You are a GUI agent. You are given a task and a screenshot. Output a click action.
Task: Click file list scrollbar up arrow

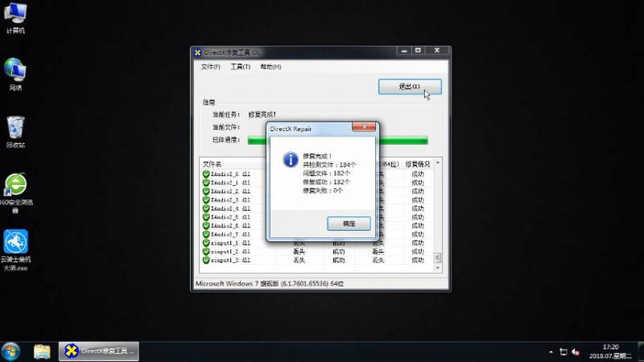point(438,163)
